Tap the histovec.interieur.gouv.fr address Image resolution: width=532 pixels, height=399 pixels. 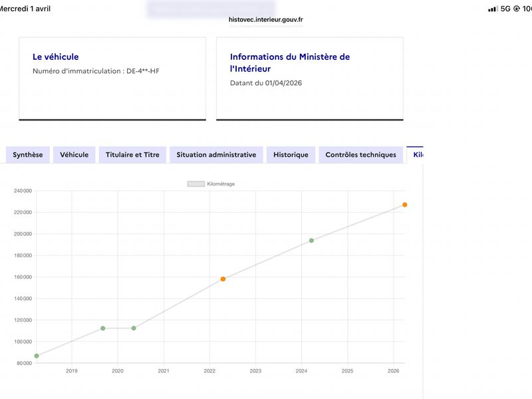pyautogui.click(x=265, y=20)
